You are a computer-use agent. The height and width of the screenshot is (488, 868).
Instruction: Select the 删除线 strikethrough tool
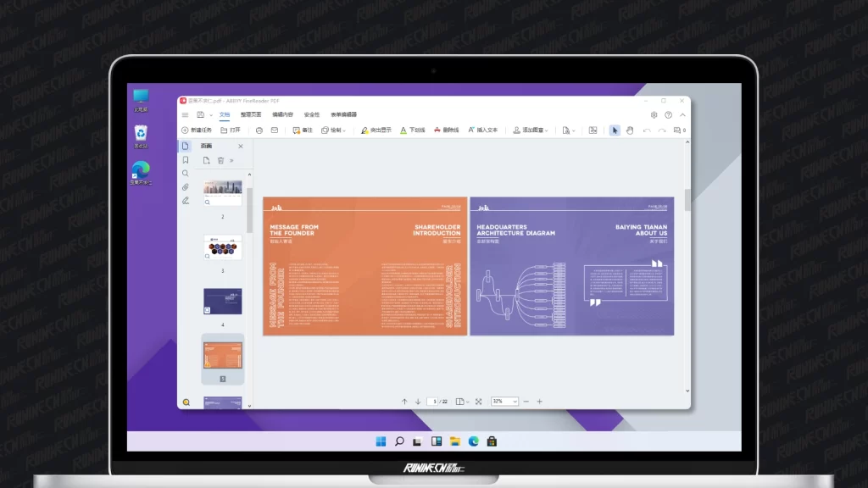tap(446, 130)
